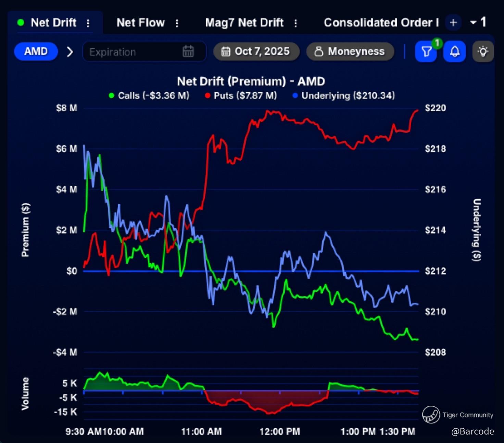Toggle the Calls series in the legend
The width and height of the screenshot is (504, 443).
(x=149, y=95)
